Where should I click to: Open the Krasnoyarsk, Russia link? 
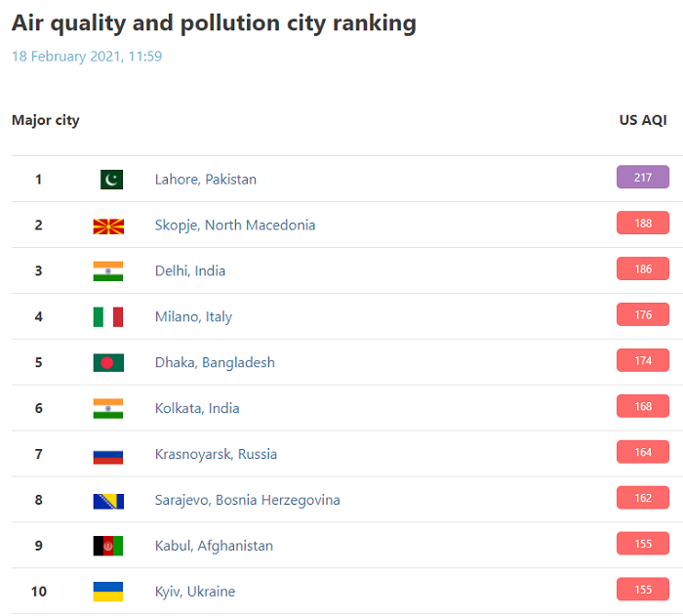point(216,454)
